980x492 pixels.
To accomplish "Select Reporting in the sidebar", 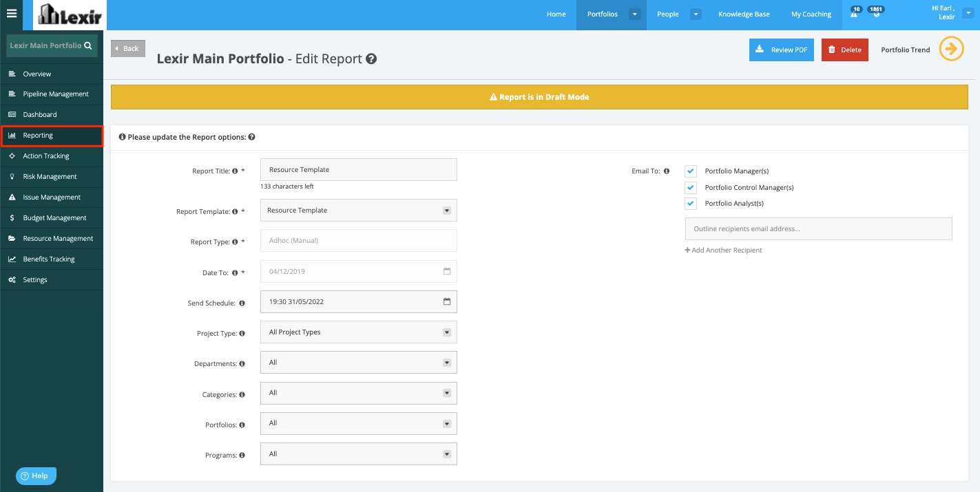I will point(52,136).
